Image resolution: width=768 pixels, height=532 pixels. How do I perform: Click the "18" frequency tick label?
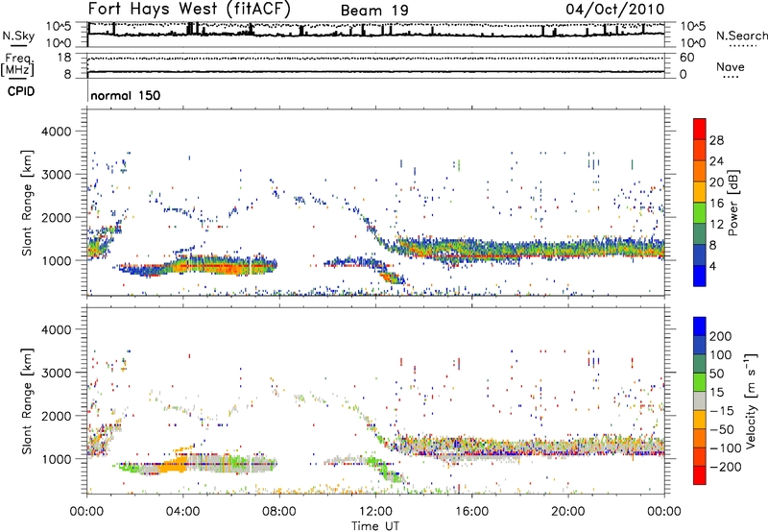pyautogui.click(x=63, y=58)
